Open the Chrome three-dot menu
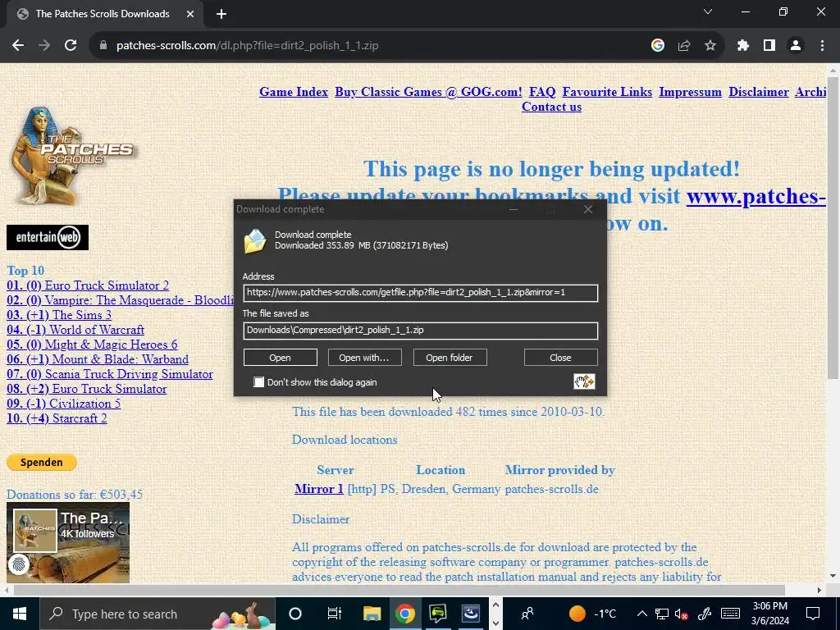The image size is (840, 630). click(x=822, y=46)
